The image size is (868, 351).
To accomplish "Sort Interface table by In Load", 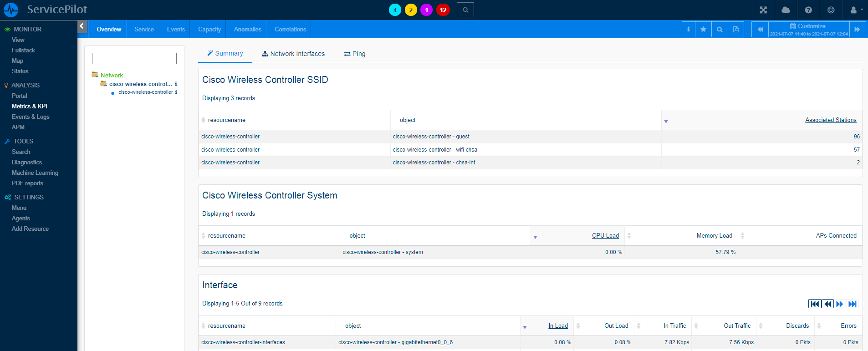I will [x=558, y=326].
